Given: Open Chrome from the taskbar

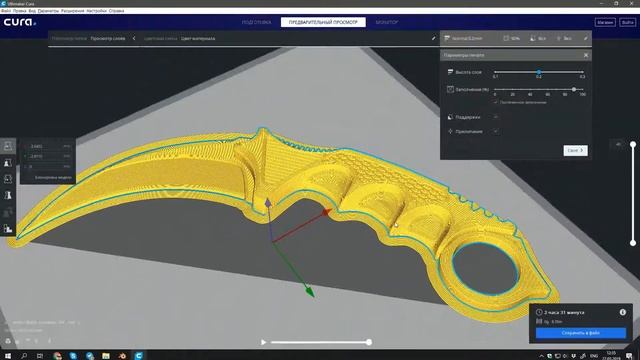Looking at the screenshot, I should click(57, 356).
